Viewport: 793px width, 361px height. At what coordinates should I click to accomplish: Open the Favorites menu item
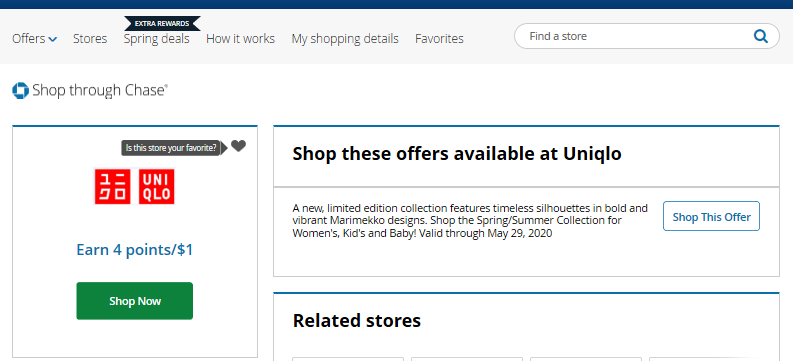click(439, 39)
